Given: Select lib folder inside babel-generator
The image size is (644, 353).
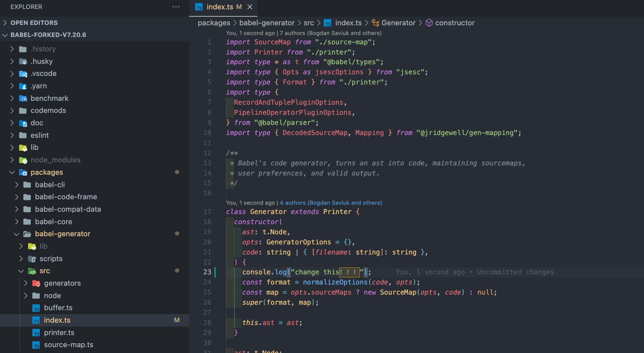Looking at the screenshot, I should (x=94, y=246).
